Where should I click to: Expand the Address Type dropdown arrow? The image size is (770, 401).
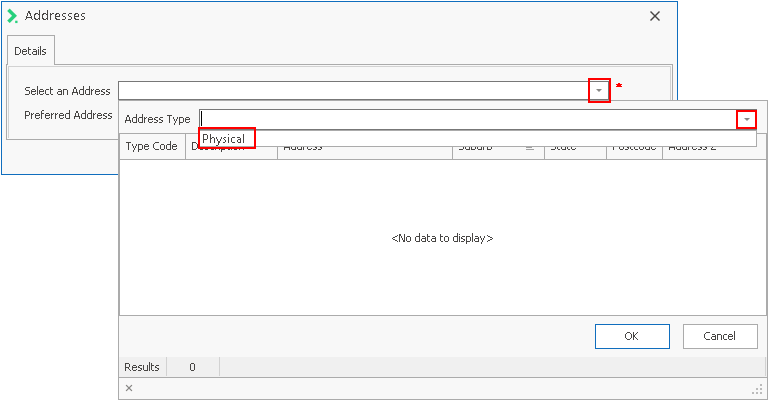click(746, 119)
